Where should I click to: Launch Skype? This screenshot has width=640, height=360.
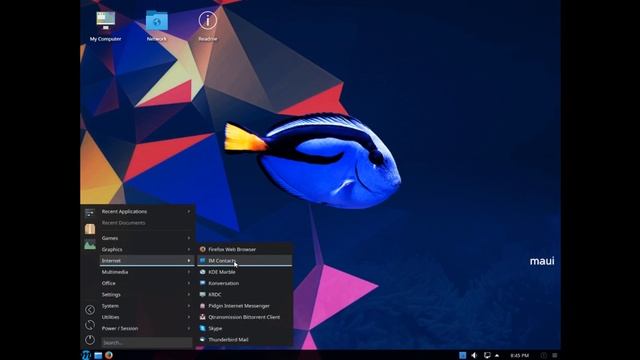244,328
